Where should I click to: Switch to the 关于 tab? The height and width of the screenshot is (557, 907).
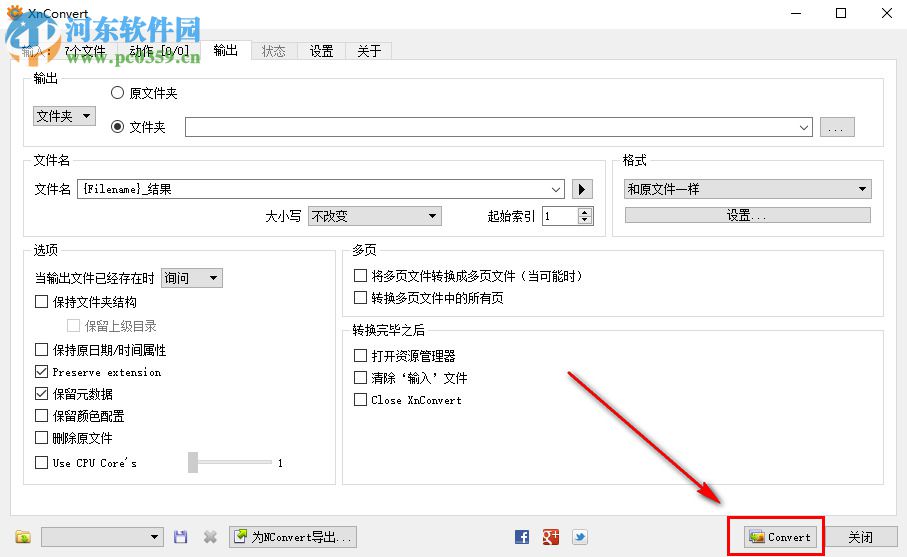(x=369, y=51)
